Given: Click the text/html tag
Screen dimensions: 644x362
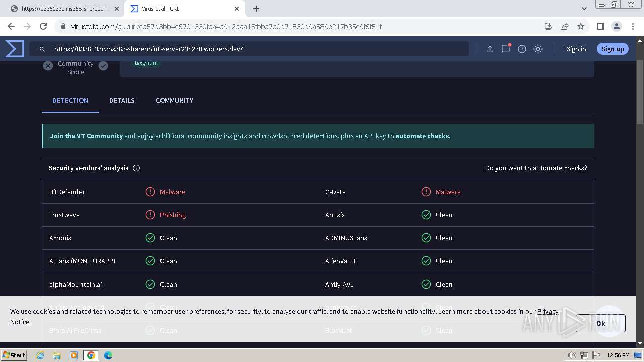Looking at the screenshot, I should [x=146, y=63].
